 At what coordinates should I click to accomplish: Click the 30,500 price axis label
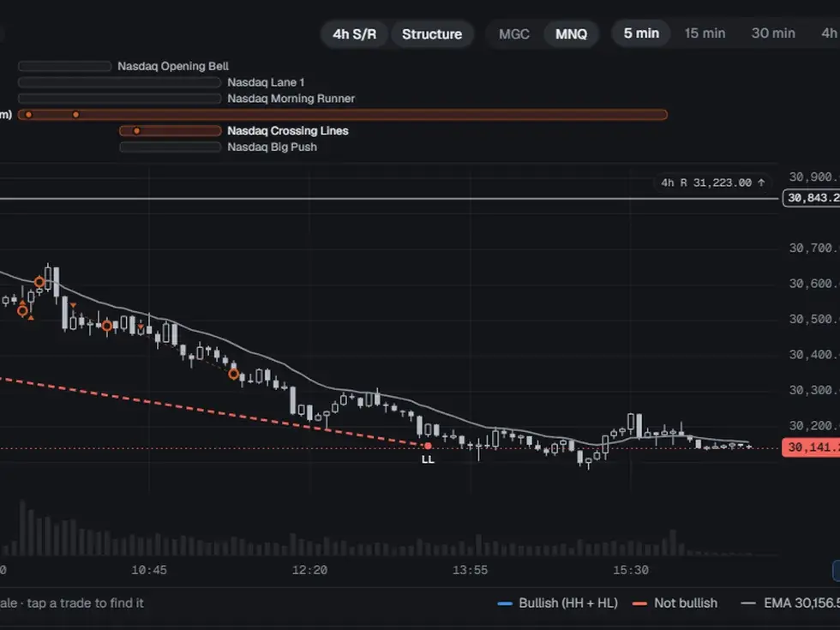click(x=813, y=319)
